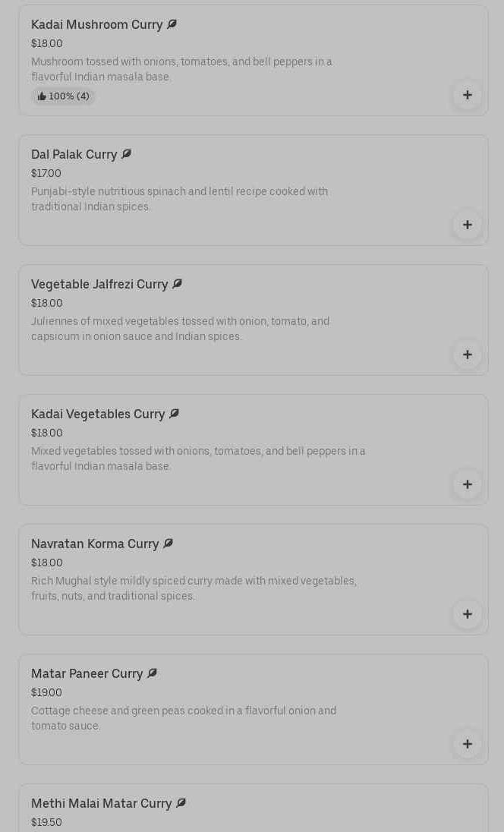Open Kadai Vegetables Curry item title
The image size is (504, 832).
pos(97,414)
